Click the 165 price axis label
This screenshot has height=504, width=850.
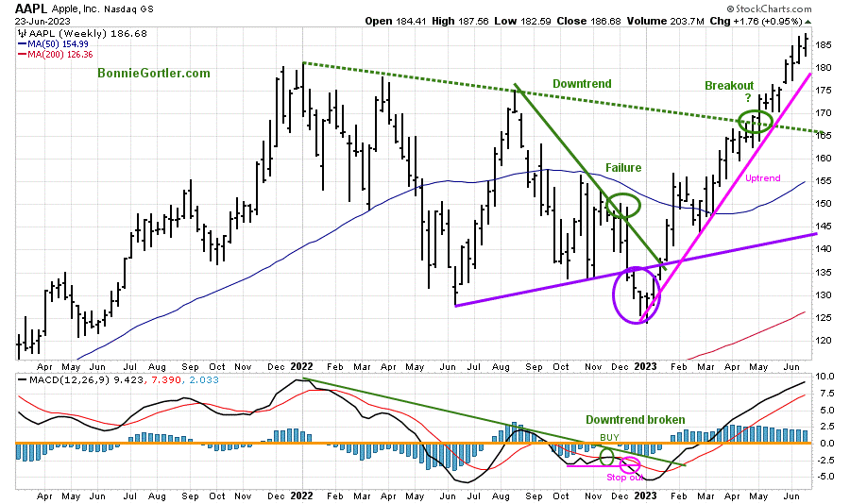point(824,136)
